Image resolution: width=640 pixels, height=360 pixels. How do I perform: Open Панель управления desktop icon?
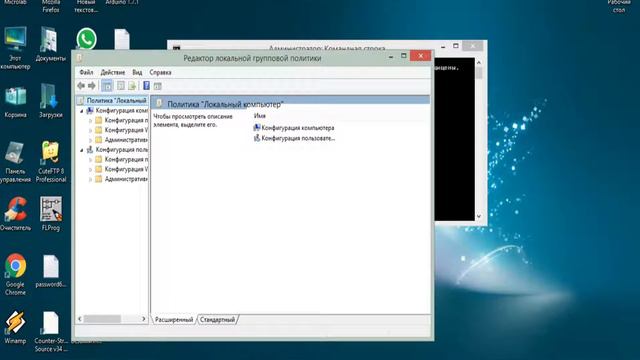tap(16, 162)
